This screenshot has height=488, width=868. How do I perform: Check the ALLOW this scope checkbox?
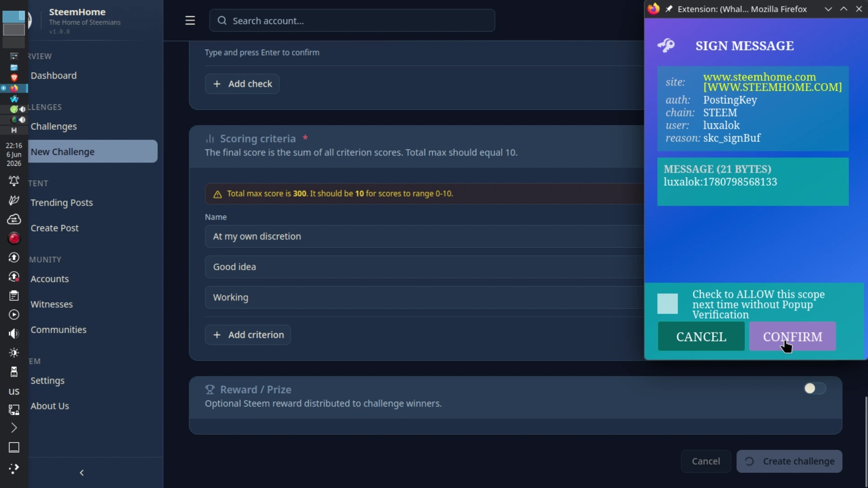coord(667,304)
